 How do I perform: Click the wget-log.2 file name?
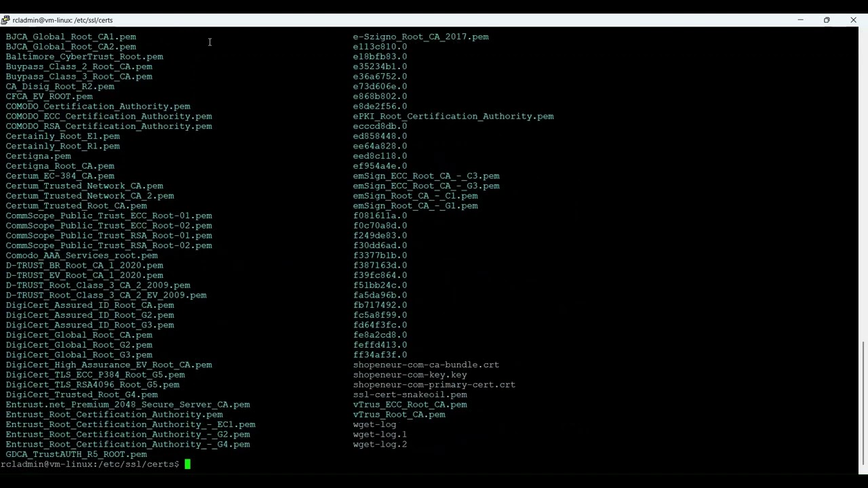380,445
